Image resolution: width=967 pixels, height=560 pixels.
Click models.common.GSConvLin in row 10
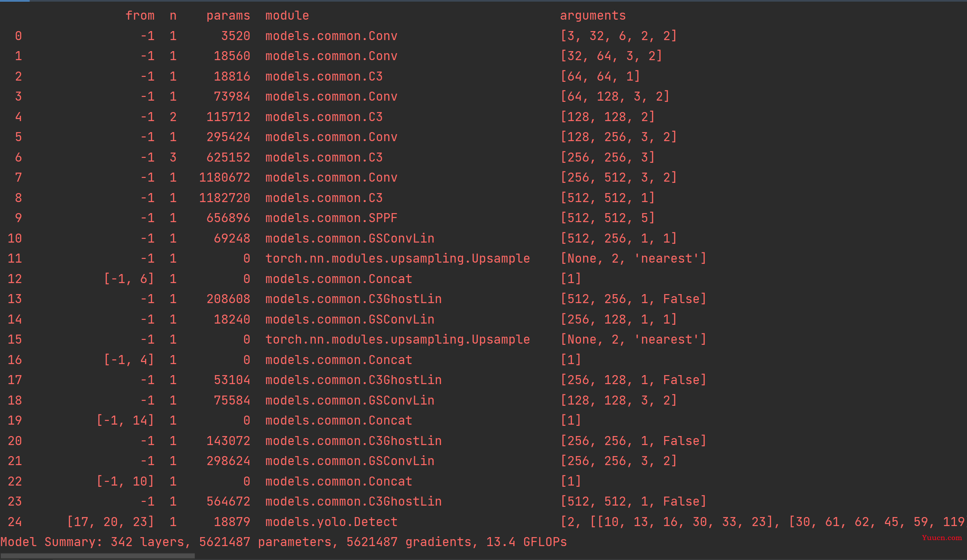click(x=349, y=238)
